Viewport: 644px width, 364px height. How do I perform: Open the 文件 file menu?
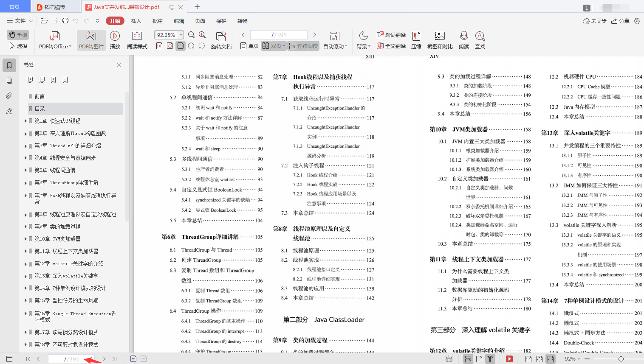20,21
